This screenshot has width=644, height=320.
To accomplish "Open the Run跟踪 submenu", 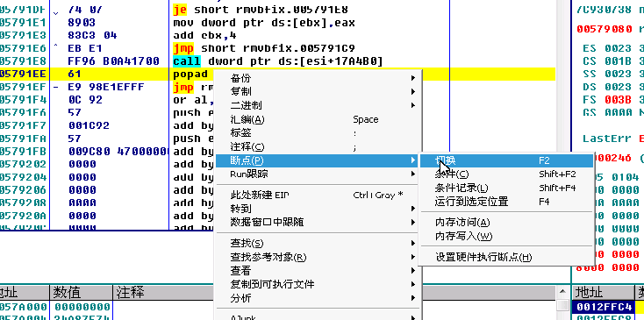I will pos(318,174).
